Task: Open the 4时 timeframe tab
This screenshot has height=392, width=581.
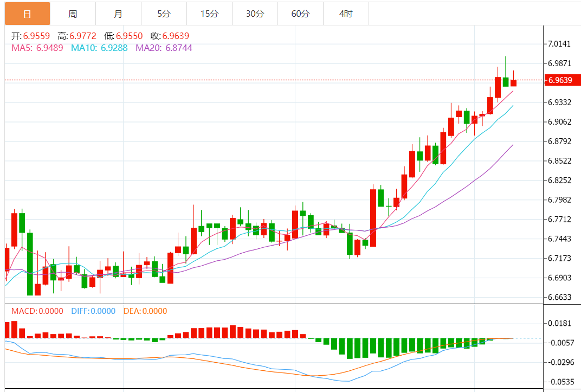Action: click(x=346, y=14)
